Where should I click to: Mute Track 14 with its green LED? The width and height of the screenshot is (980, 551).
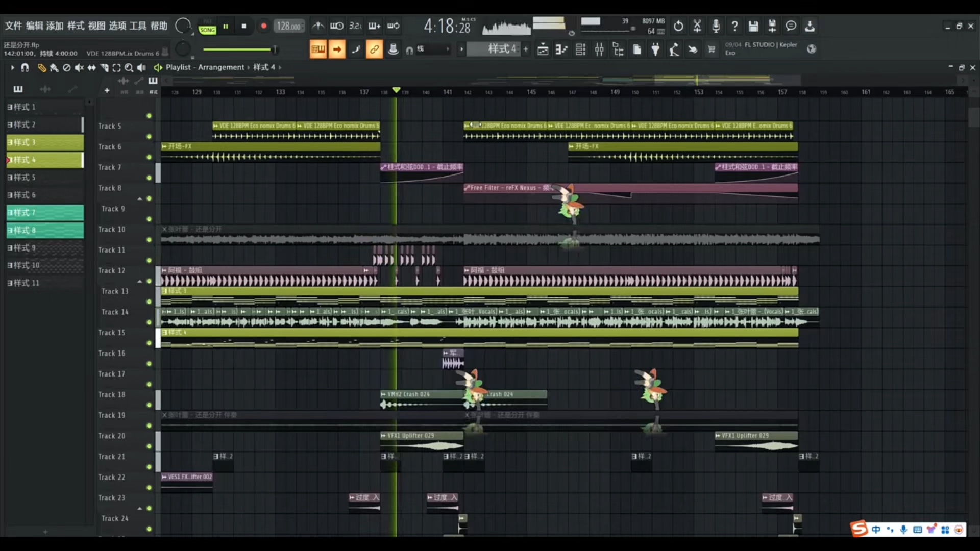[x=149, y=322]
